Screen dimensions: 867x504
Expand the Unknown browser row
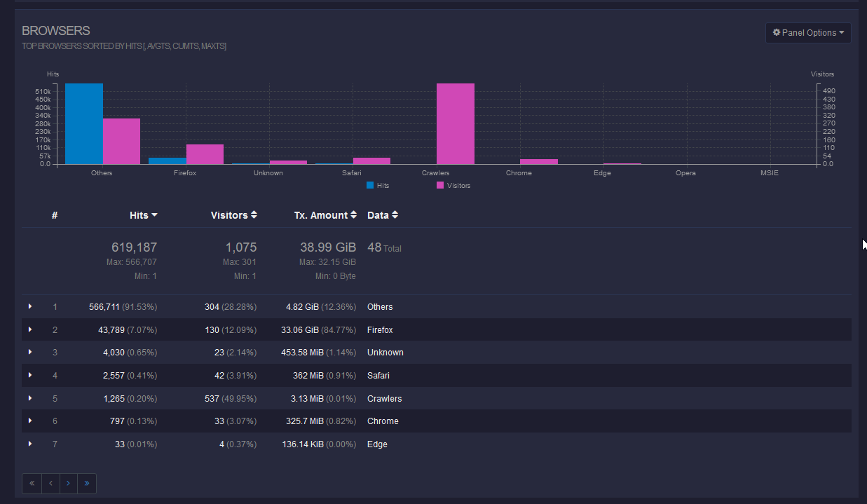pyautogui.click(x=30, y=352)
